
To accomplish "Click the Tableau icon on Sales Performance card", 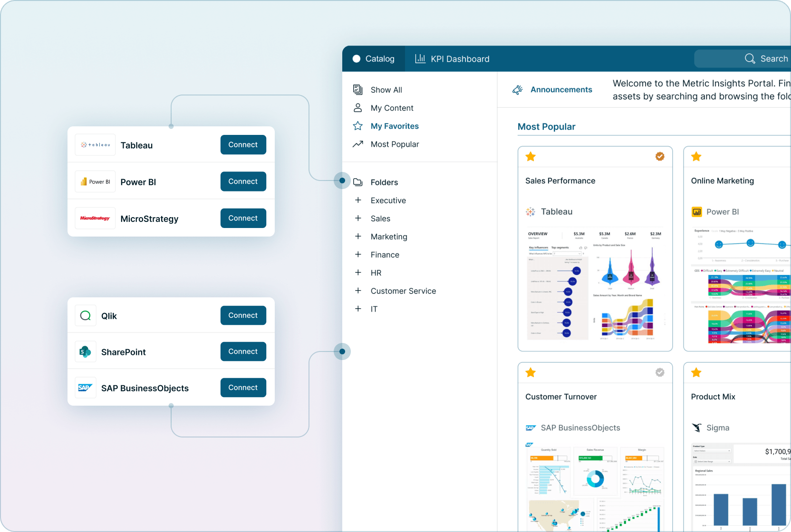I will point(531,212).
